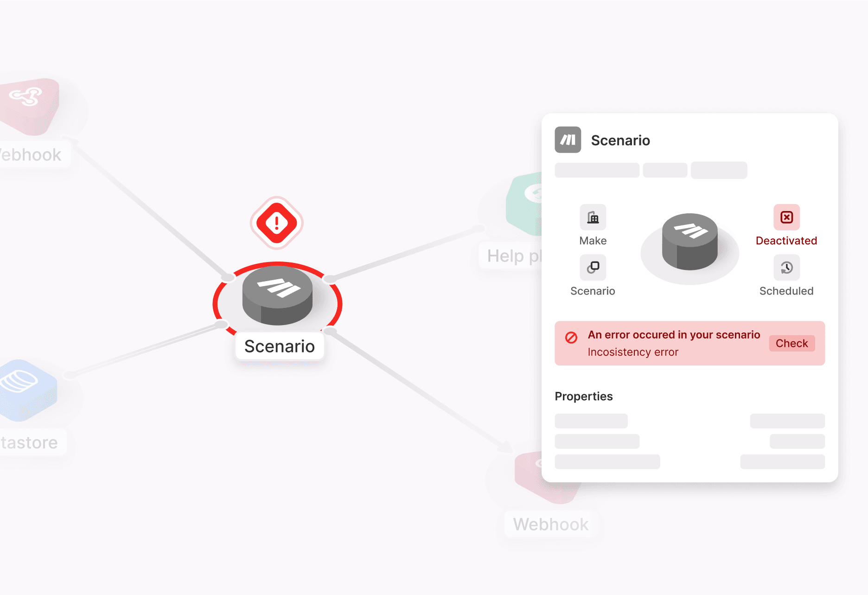Click the Properties section heading

(x=583, y=396)
